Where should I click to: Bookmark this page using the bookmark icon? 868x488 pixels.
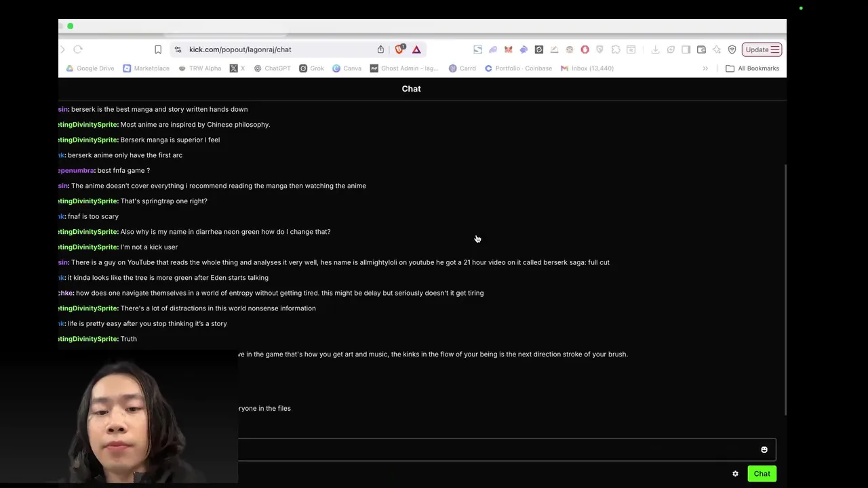[158, 49]
